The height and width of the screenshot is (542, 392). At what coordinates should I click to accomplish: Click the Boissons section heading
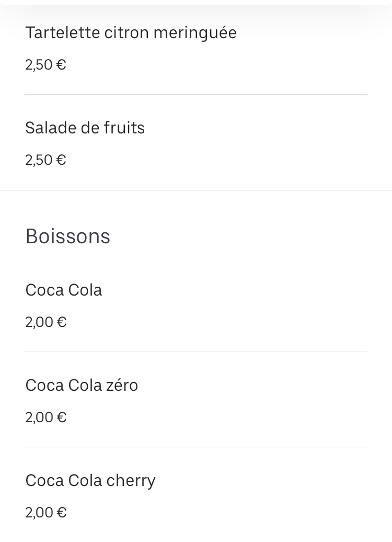click(x=68, y=236)
